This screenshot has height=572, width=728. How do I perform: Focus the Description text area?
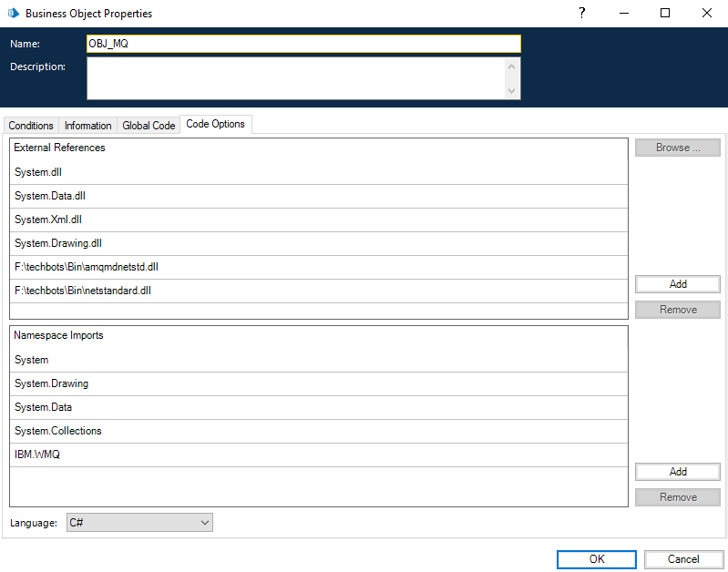(x=296, y=78)
